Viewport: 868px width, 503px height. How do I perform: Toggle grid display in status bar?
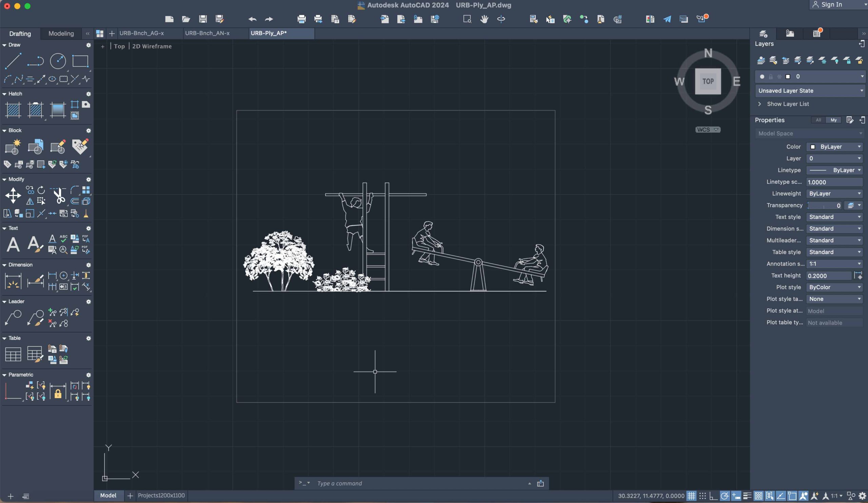click(691, 496)
